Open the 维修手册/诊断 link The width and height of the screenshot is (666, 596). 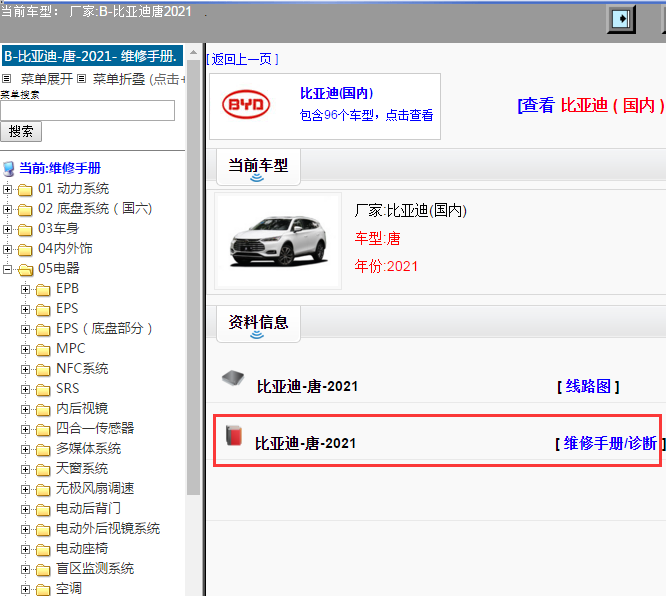(610, 443)
